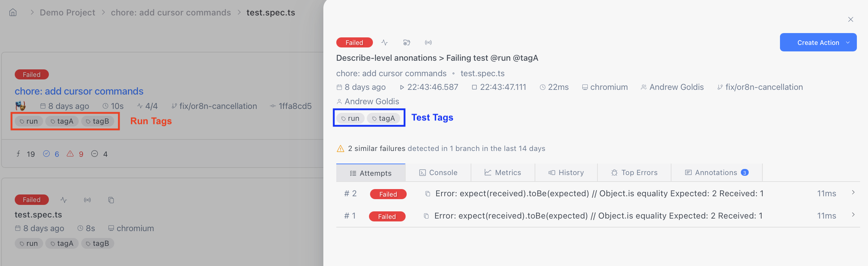
Task: Open the Annotations tab
Action: point(716,173)
